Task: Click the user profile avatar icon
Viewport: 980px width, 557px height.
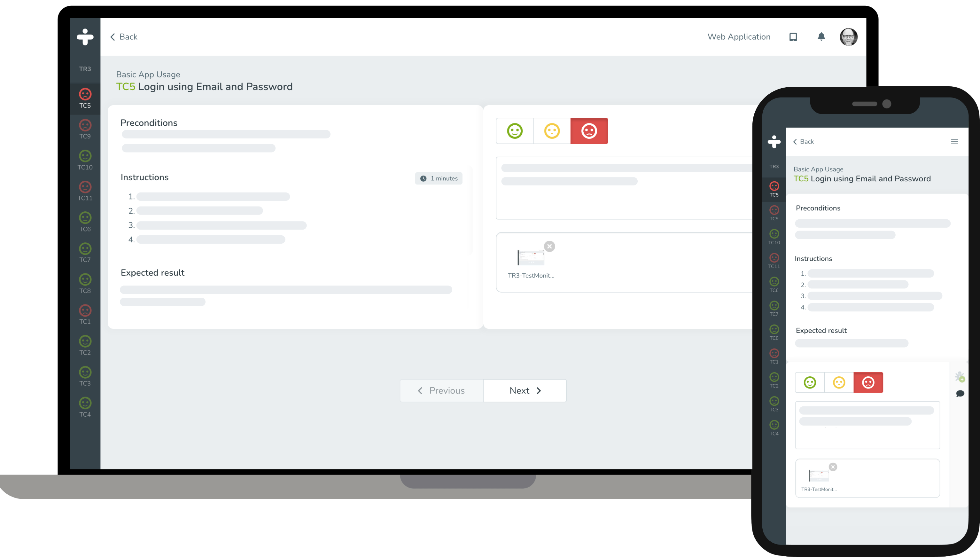Action: tap(848, 36)
